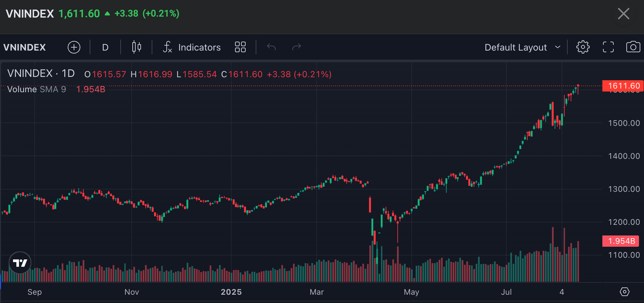This screenshot has width=644, height=303.
Task: Click the 1400.00 price axis label
Action: pyautogui.click(x=624, y=156)
